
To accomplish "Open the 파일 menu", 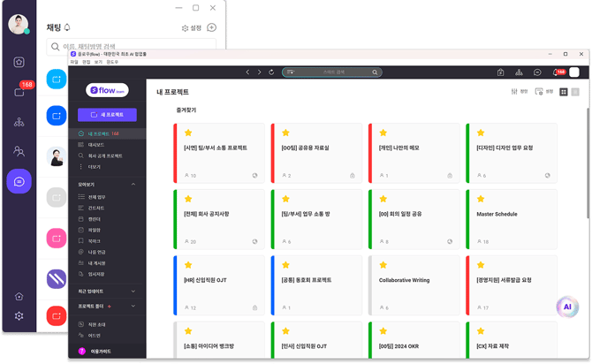I will click(74, 62).
